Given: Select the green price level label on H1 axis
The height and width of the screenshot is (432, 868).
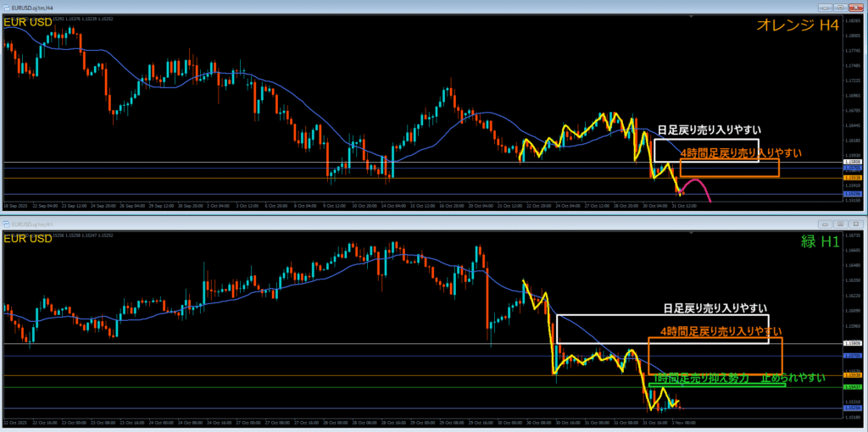Looking at the screenshot, I should click(x=853, y=387).
